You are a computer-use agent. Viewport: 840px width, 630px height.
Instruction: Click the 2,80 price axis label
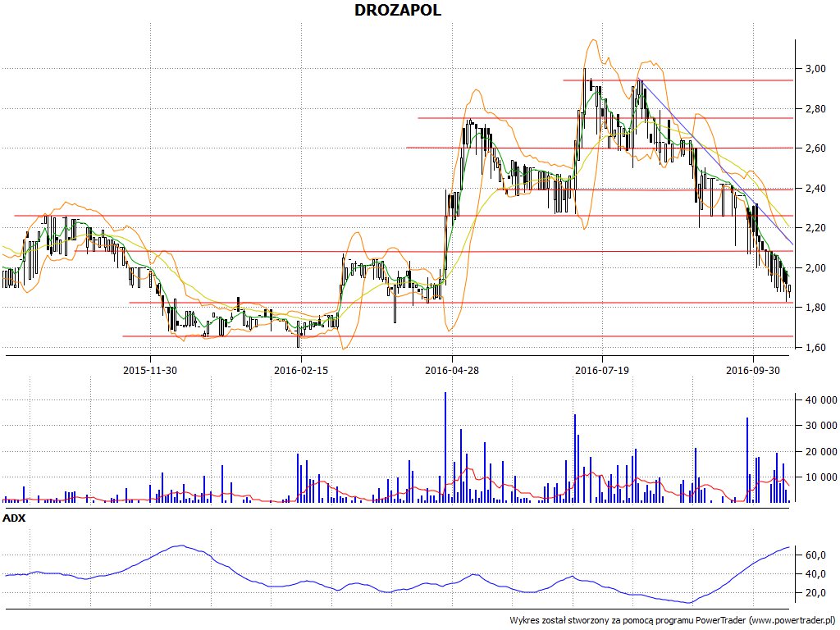tap(815, 109)
